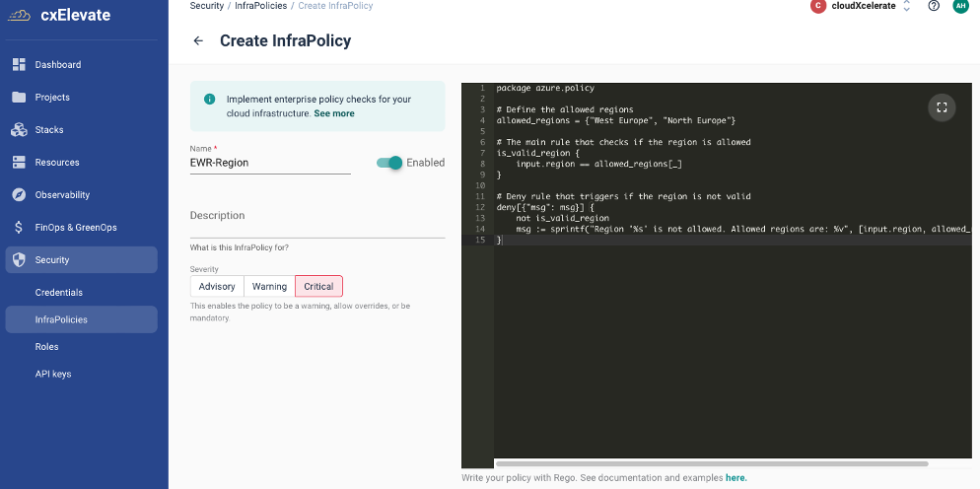Expand code editor to fullscreen
980x489 pixels.
coord(942,106)
